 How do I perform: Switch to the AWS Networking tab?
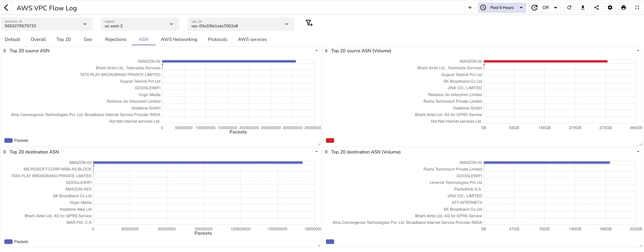179,39
